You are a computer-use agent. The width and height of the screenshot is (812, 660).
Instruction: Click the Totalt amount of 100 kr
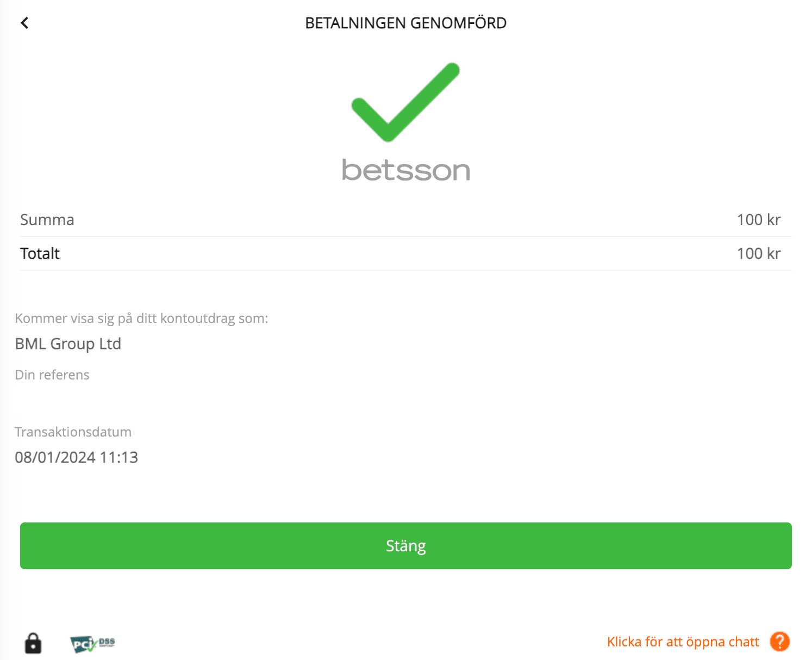758,253
